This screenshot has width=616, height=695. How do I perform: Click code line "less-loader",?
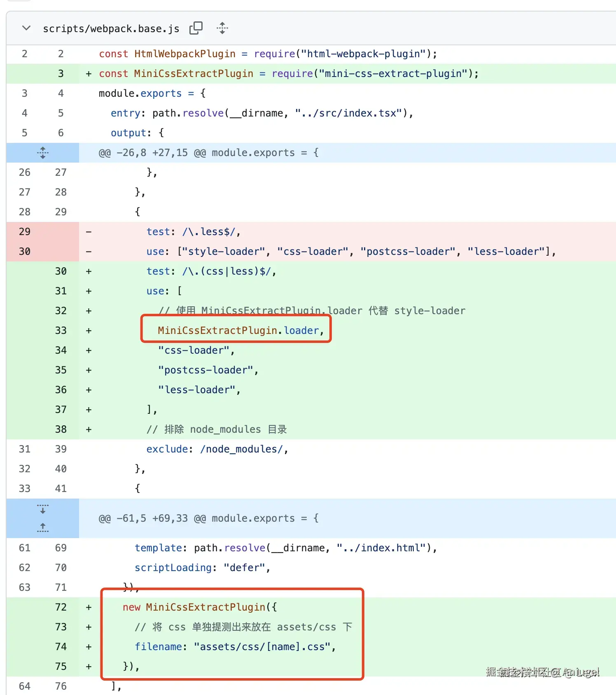point(199,390)
